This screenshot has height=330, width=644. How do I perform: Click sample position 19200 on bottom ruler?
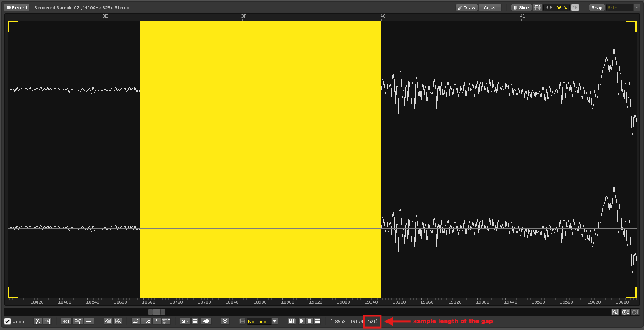(399, 302)
